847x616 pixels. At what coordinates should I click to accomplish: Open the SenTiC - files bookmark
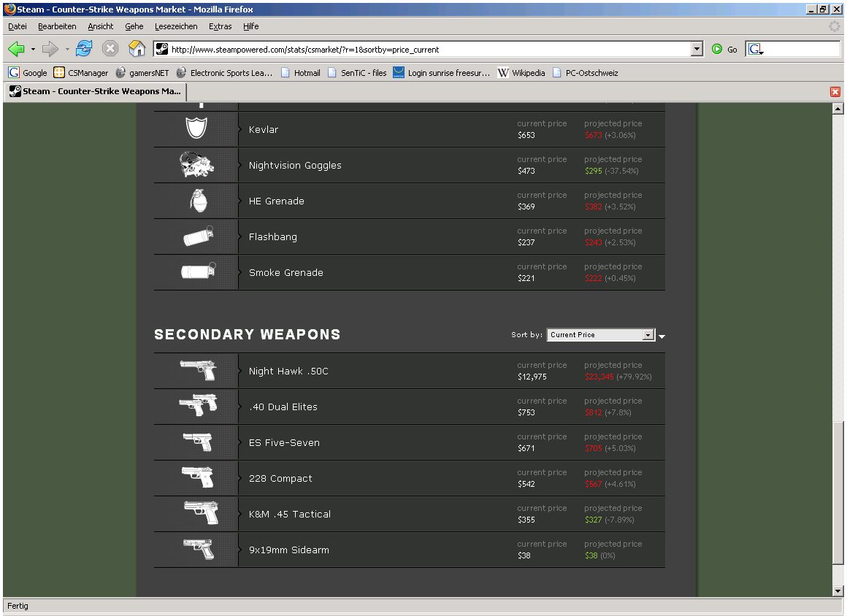[x=356, y=72]
